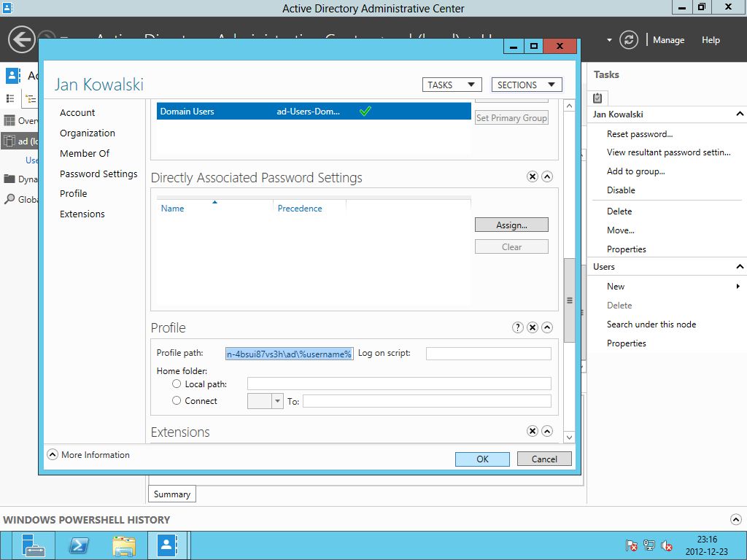Cancel the Jan Kowalski dialog
747x560 pixels.
544,459
